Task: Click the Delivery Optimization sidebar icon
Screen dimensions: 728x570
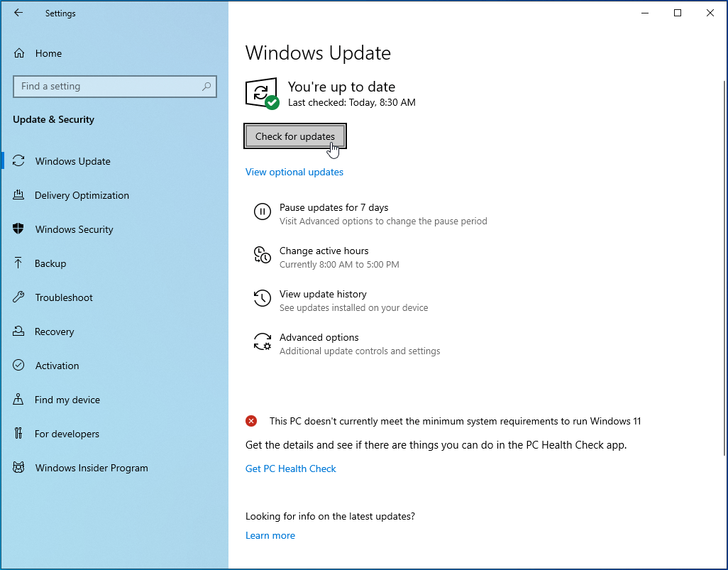Action: (x=18, y=195)
